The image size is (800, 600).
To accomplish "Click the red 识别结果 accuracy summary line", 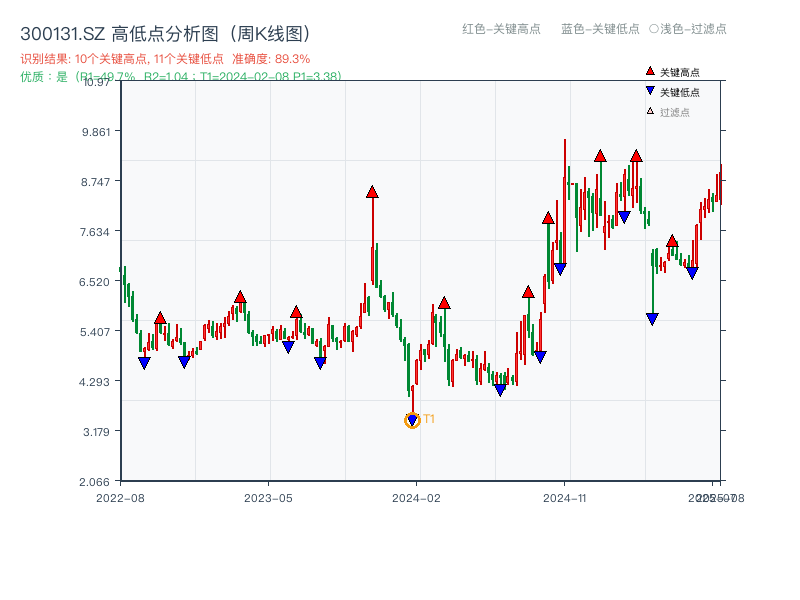I will 165,59.
